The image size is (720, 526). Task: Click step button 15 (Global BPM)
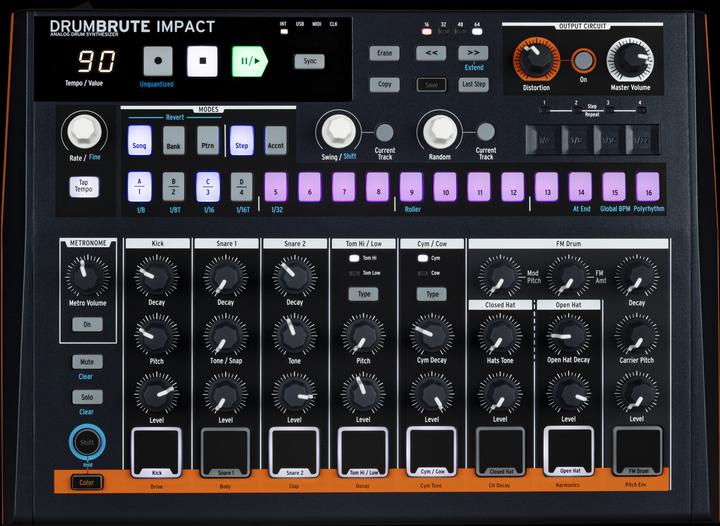tap(614, 187)
